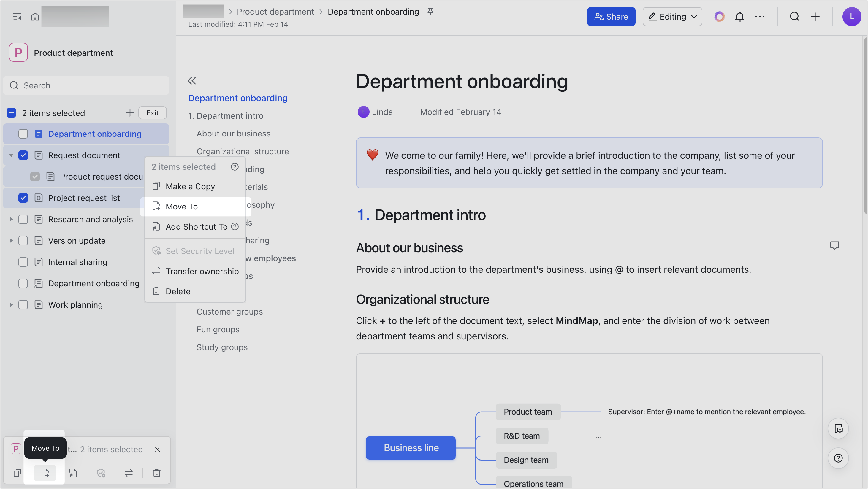The image size is (868, 489).
Task: Open the Editing mode dropdown
Action: (x=672, y=17)
